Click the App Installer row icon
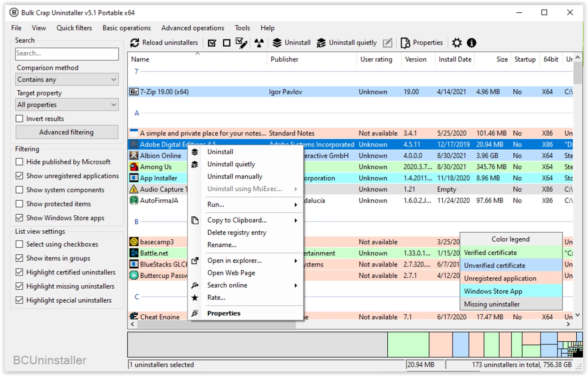Viewport: 588px width, 376px height. [x=134, y=178]
